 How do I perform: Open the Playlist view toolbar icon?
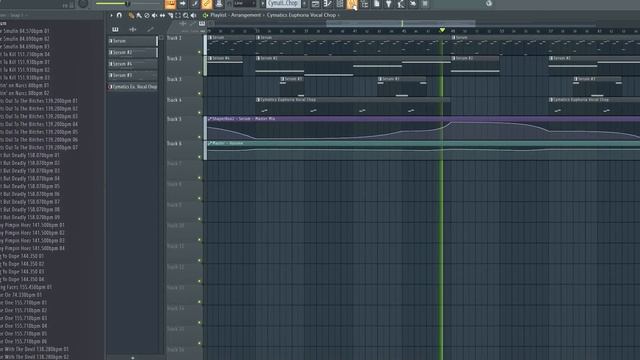(316, 4)
